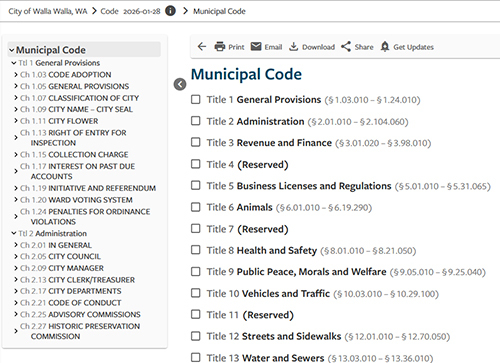Viewport: 500px width, 363px height.
Task: Expand the Ch 2.25 ADVISORY COMMISSIONS chevron
Action: (x=16, y=314)
